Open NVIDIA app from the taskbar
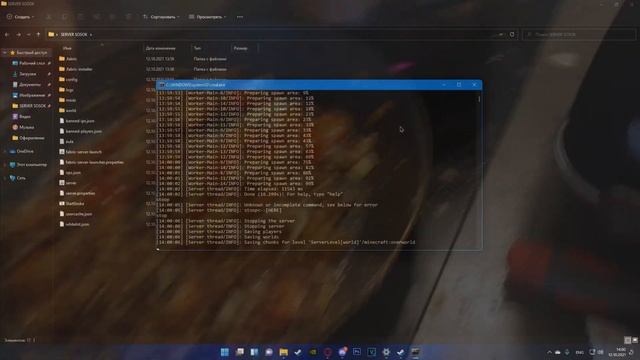Screen dimensions: 640x360 [313, 352]
